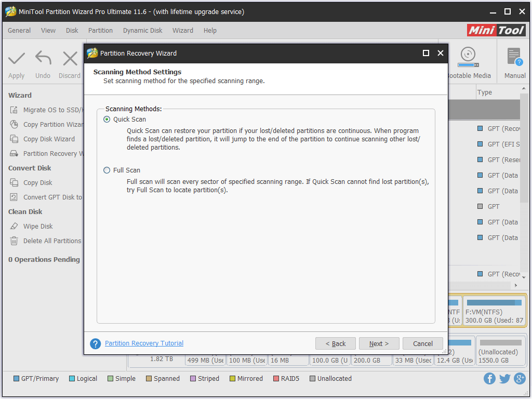The height and width of the screenshot is (399, 532).
Task: Select the 100.0 GB partition block
Action: [x=330, y=360]
